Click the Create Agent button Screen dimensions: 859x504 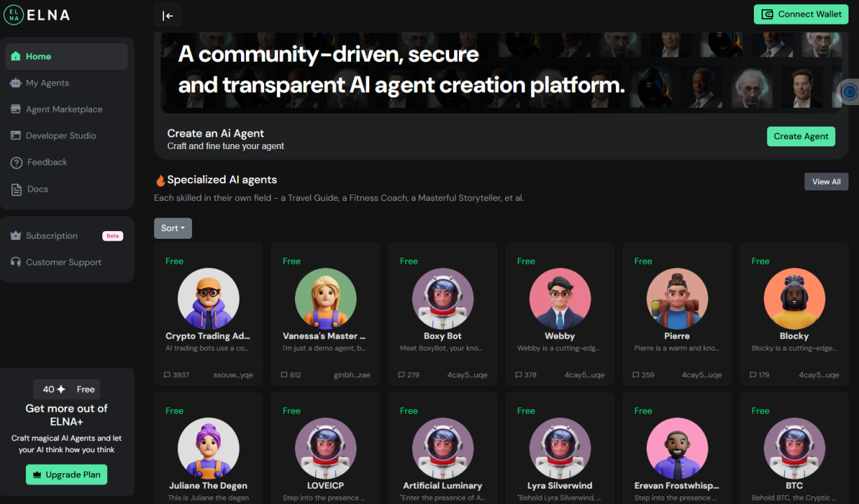click(x=801, y=136)
